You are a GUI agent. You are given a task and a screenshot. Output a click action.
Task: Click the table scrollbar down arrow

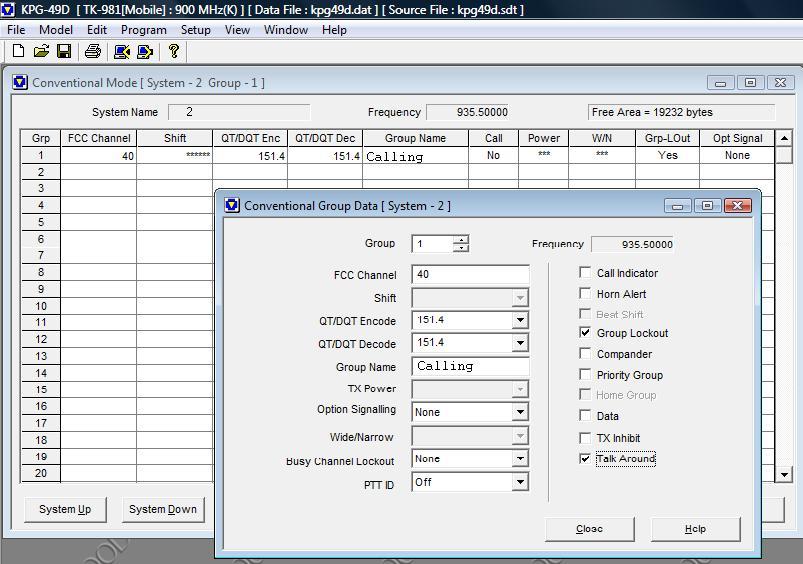tap(784, 475)
